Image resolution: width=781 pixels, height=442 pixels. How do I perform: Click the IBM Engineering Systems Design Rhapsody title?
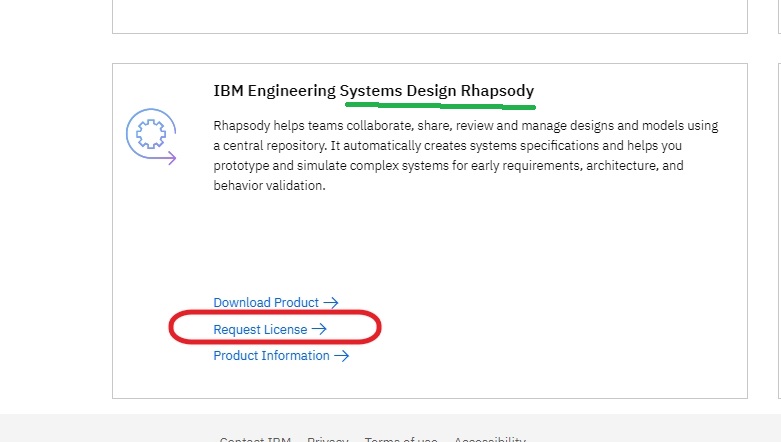point(374,91)
